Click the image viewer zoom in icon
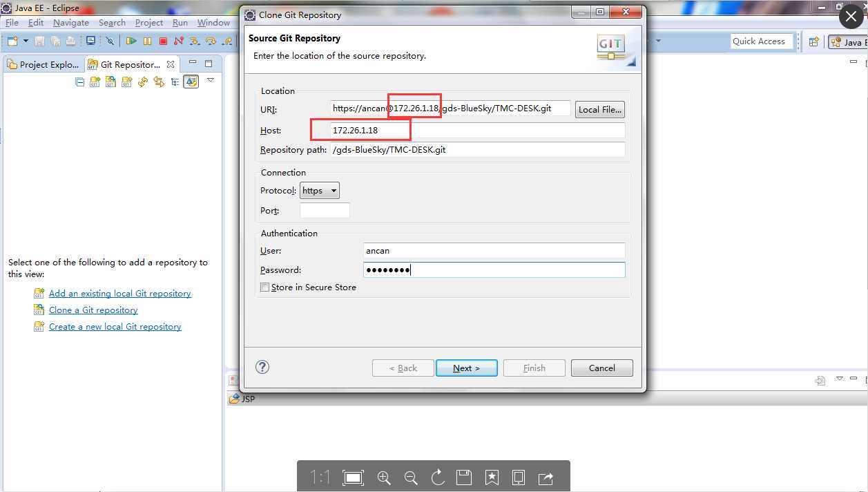 pos(384,477)
